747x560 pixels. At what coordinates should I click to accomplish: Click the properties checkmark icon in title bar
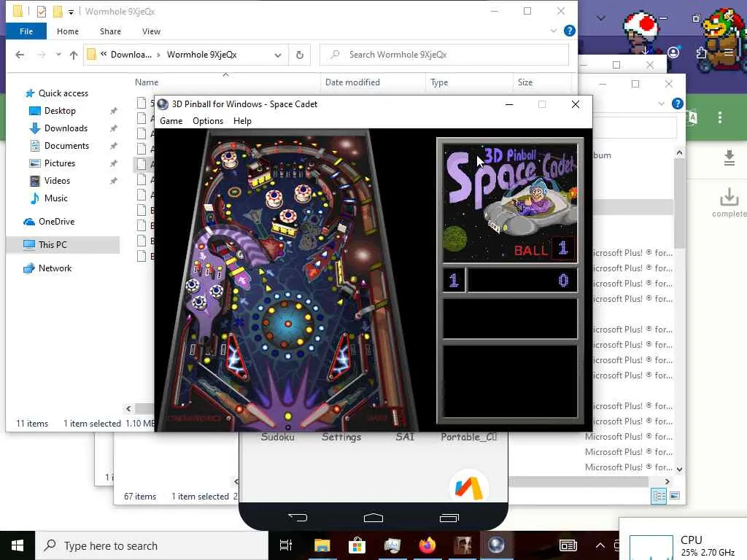click(x=42, y=12)
